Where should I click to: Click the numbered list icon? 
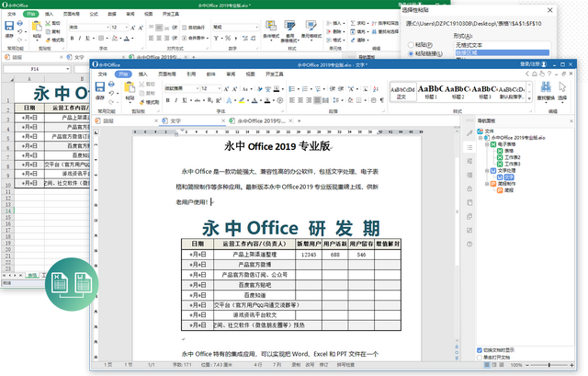tap(304, 89)
